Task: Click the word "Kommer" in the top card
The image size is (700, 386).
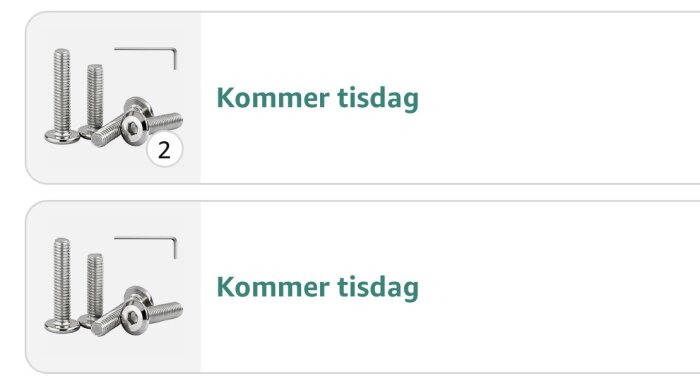Action: pos(273,97)
